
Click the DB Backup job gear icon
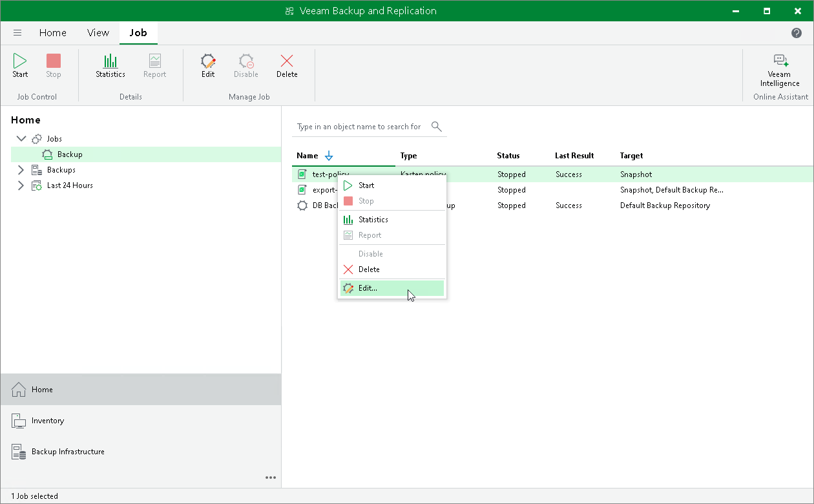coord(302,205)
